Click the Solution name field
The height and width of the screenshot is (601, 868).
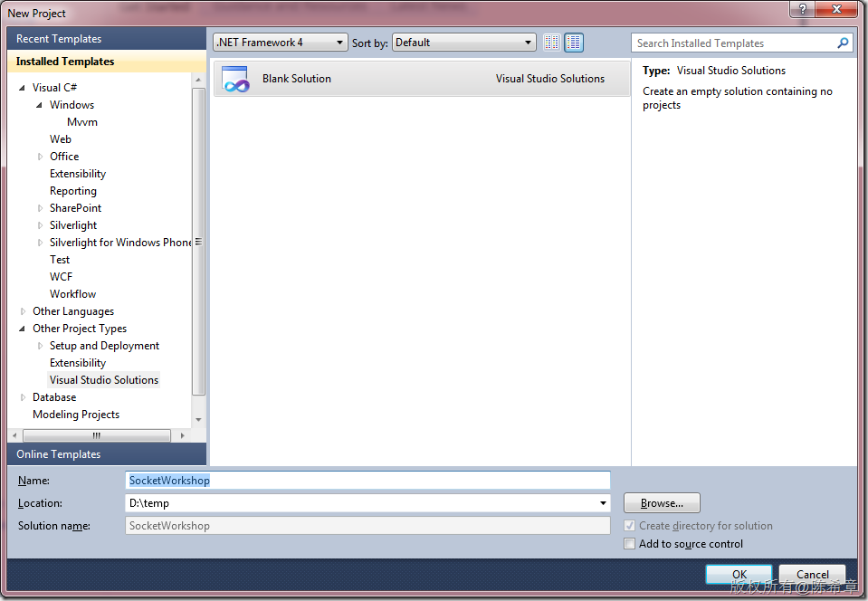click(x=367, y=526)
